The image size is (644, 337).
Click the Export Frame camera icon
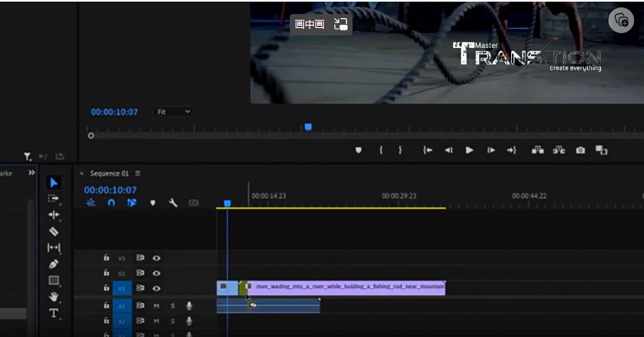[x=580, y=150]
